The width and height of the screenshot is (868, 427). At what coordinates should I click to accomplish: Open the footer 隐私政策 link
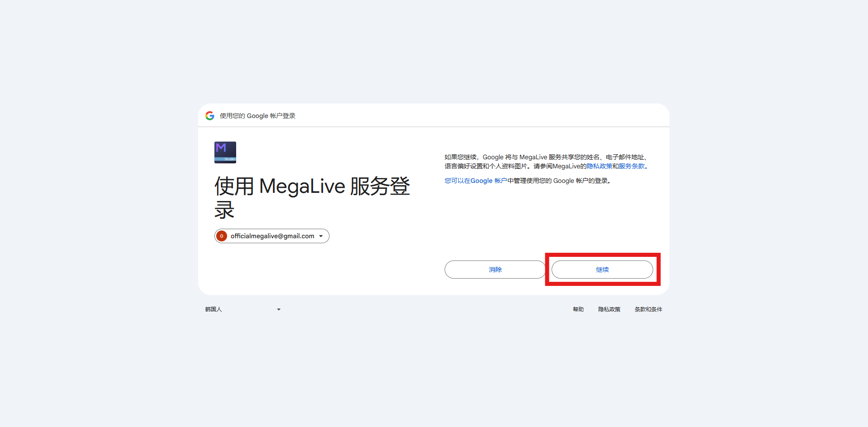coord(609,309)
